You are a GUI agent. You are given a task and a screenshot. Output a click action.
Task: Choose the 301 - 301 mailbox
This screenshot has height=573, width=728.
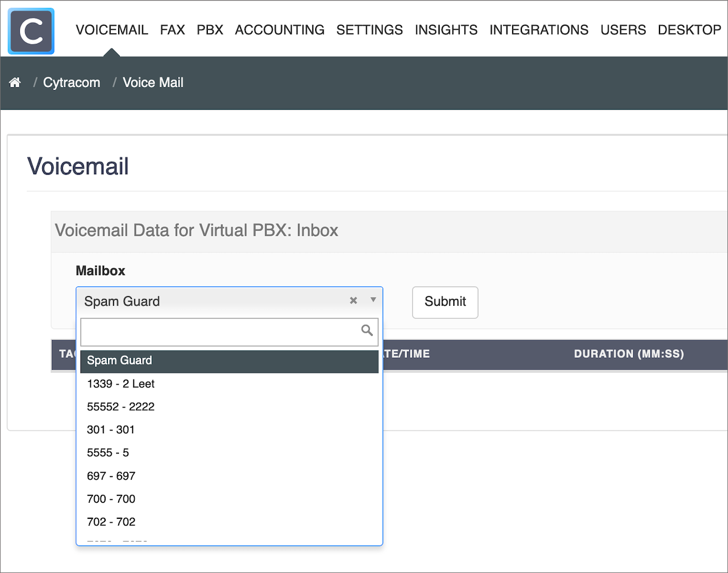pos(230,430)
